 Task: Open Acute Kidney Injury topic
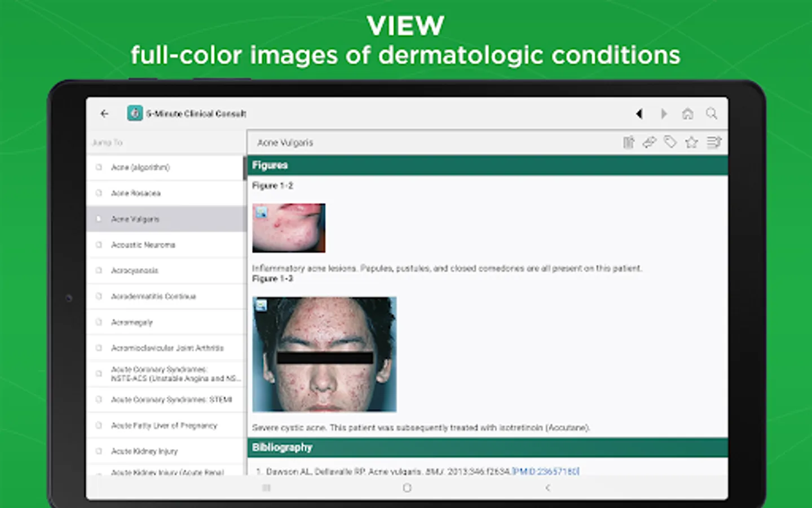166,451
